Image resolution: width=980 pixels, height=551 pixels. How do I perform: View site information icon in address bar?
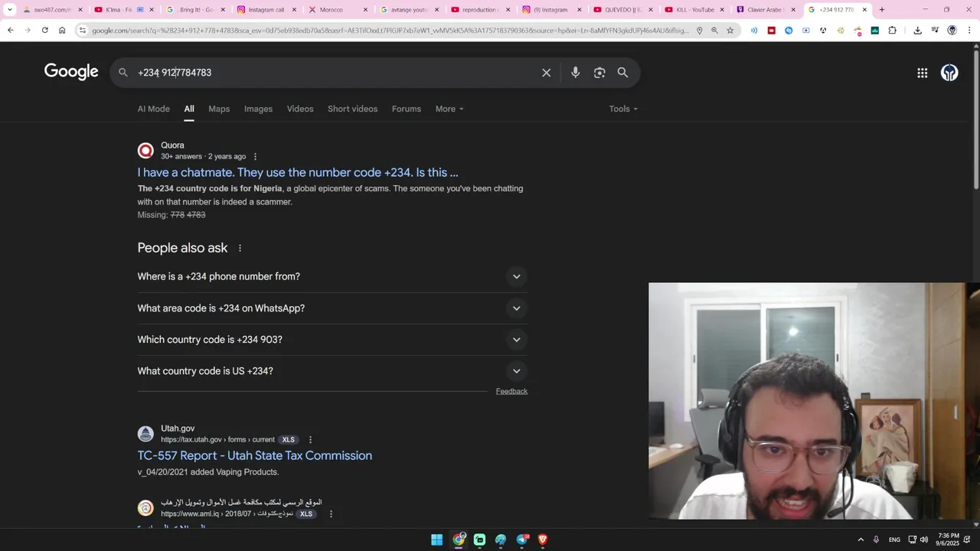[x=82, y=31]
